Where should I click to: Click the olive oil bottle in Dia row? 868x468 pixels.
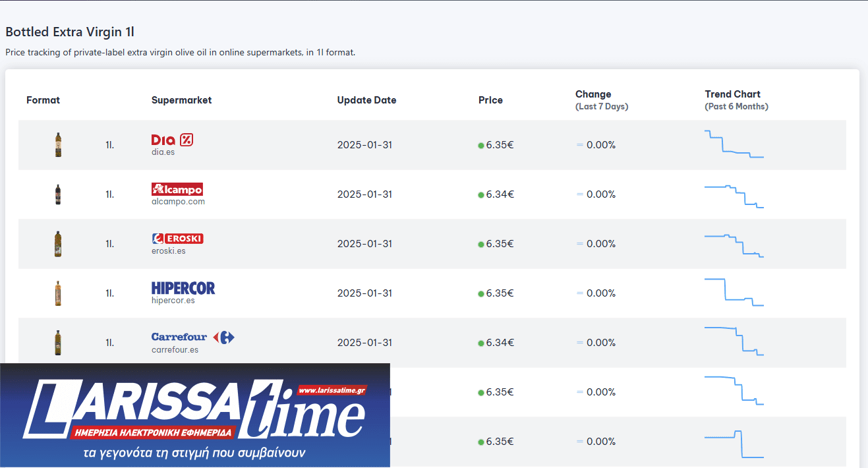coord(59,145)
